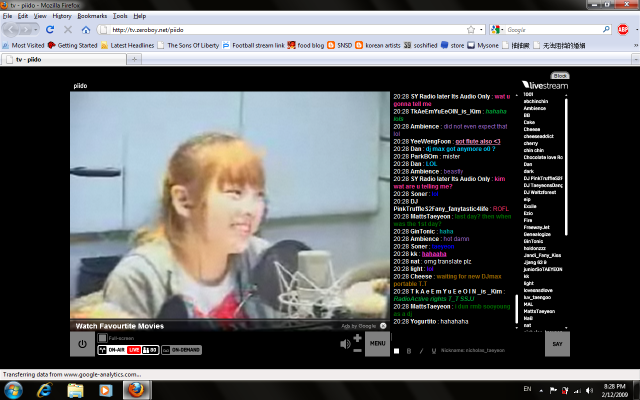Open the History menu
640x400 pixels.
pos(61,16)
